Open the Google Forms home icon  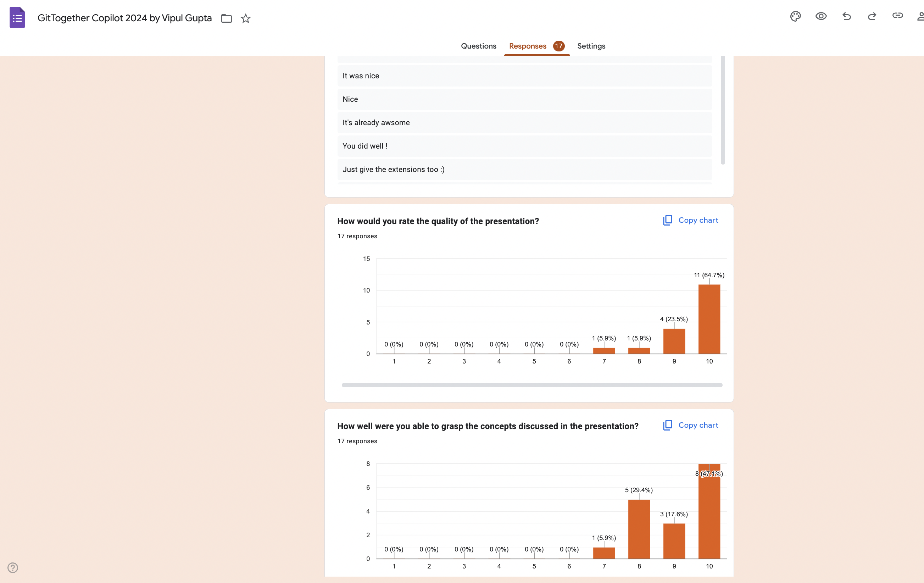[17, 18]
